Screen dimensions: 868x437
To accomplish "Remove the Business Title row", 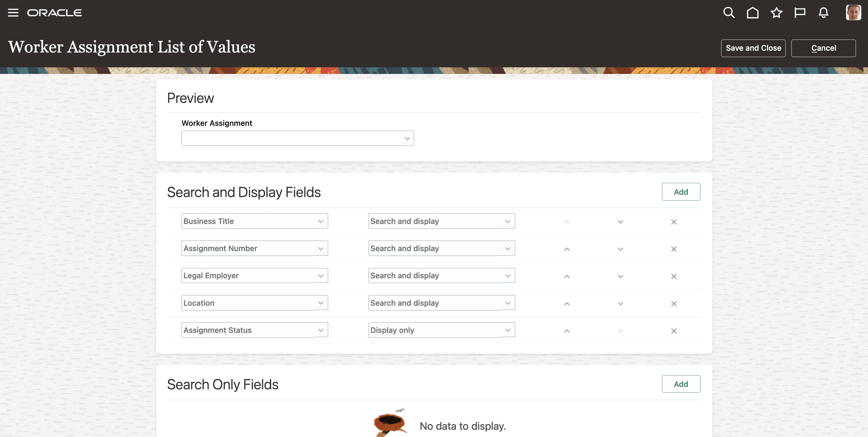I will 673,222.
